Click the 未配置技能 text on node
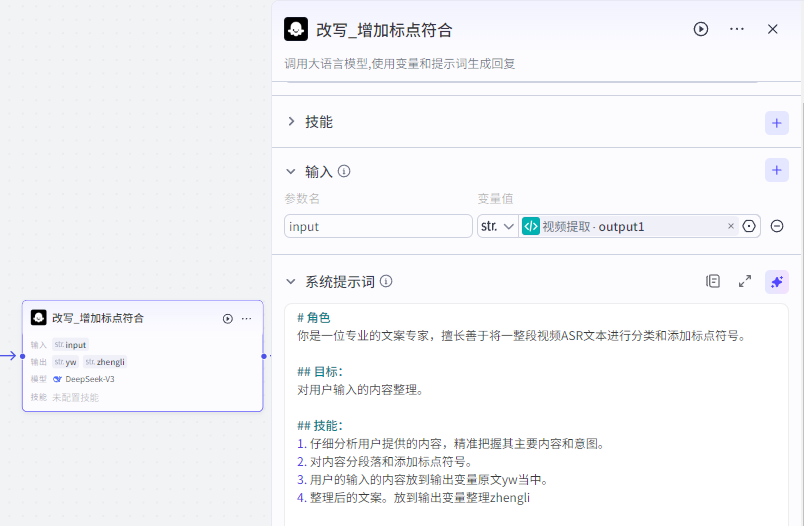Screen dimensions: 804x526 coord(75,397)
